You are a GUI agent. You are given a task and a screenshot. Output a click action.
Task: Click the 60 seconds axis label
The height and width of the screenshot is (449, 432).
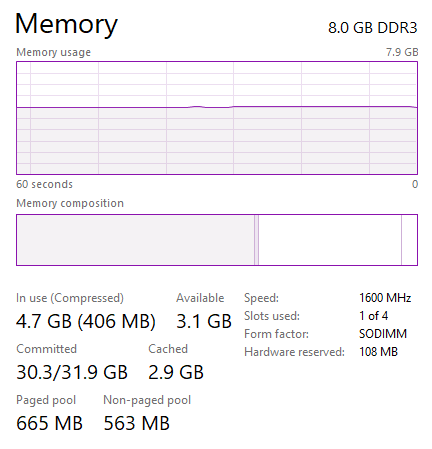point(44,184)
